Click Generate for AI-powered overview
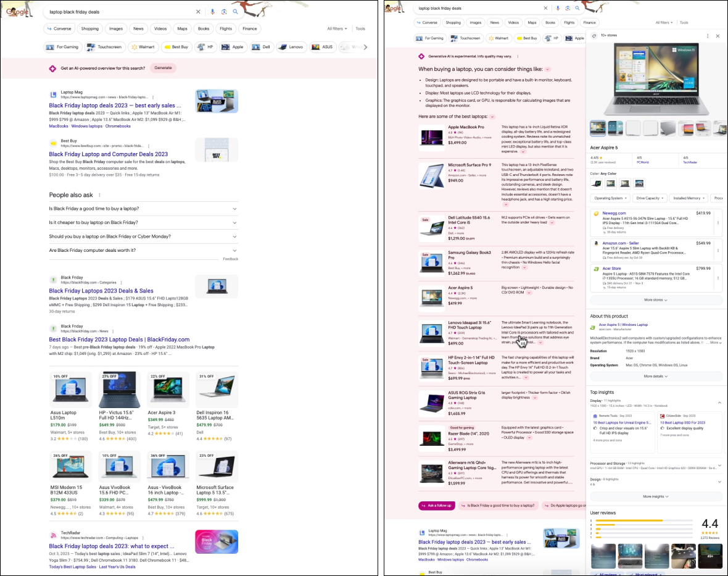The height and width of the screenshot is (576, 728). click(163, 68)
